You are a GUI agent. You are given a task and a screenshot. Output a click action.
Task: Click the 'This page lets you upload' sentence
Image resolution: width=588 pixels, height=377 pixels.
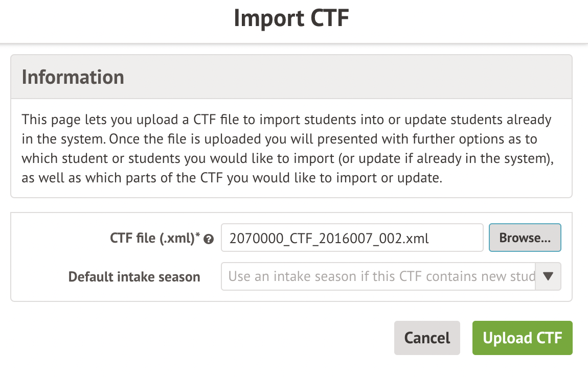pos(153,121)
